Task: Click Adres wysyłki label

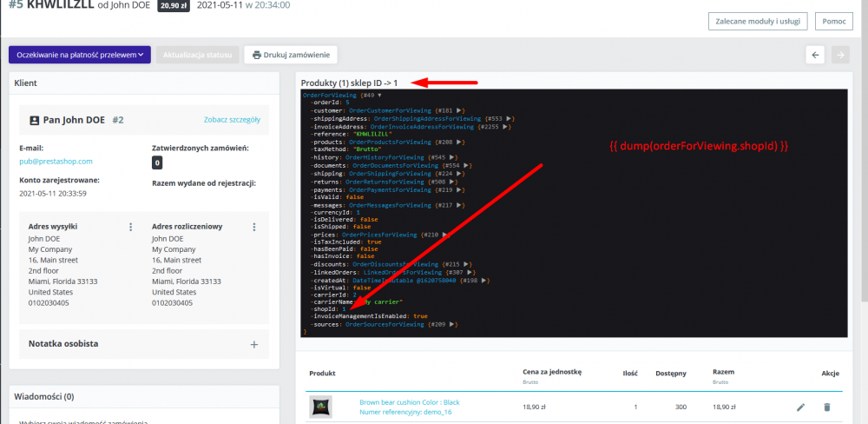Action: [x=53, y=227]
